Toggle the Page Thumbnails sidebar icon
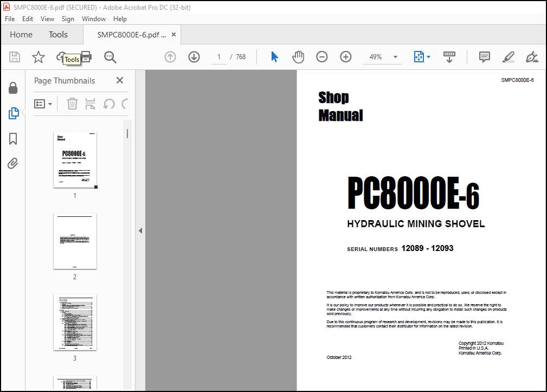The height and width of the screenshot is (392, 547). pyautogui.click(x=14, y=113)
